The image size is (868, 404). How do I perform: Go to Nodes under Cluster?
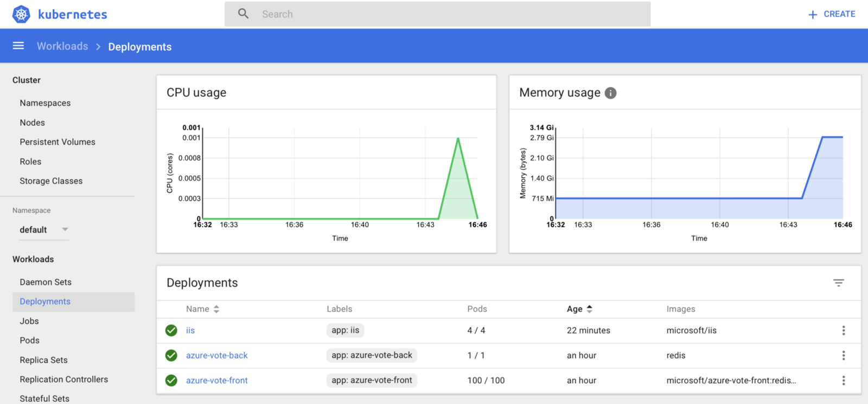33,123
